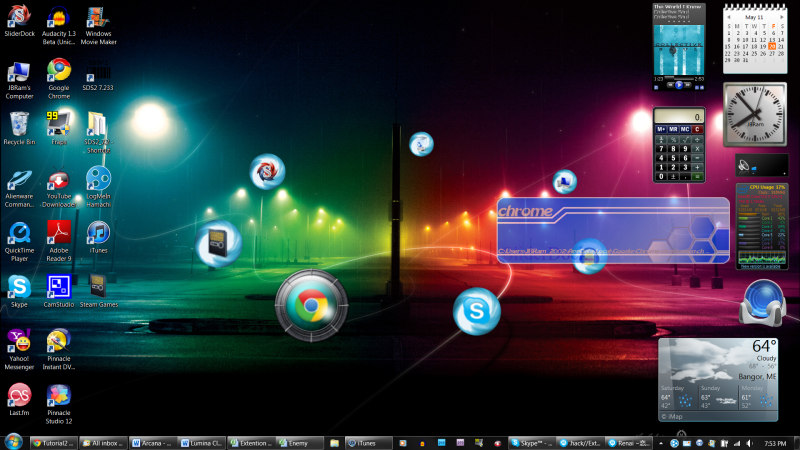Viewport: 800px width, 450px height.
Task: Open Pinnacle Studio 12 shortcut
Action: [59, 404]
